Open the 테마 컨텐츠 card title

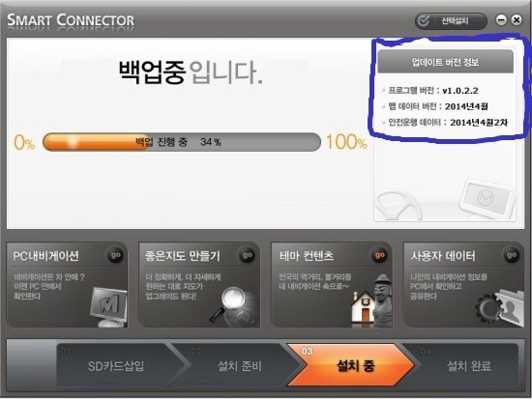pyautogui.click(x=307, y=256)
